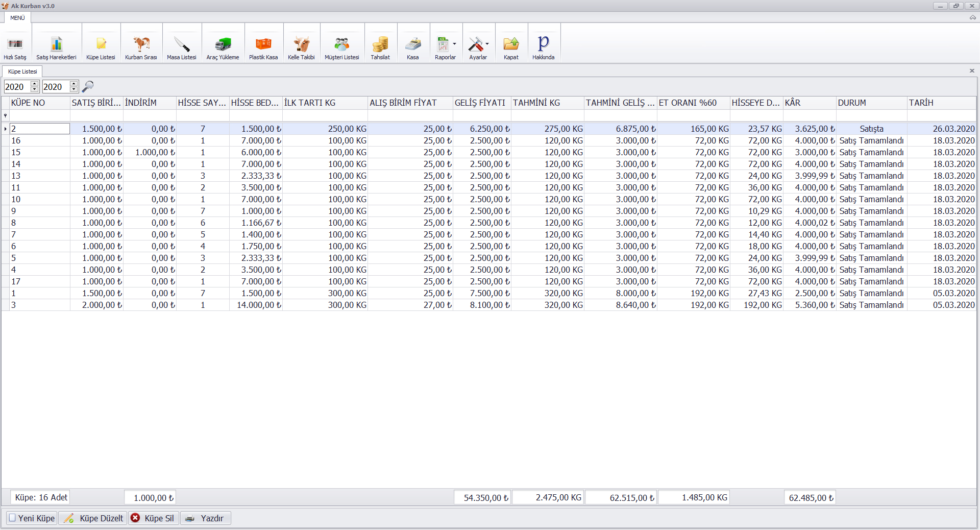Expand the Raporlar dropdown arrow
The width and height of the screenshot is (980, 530).
pyautogui.click(x=454, y=44)
